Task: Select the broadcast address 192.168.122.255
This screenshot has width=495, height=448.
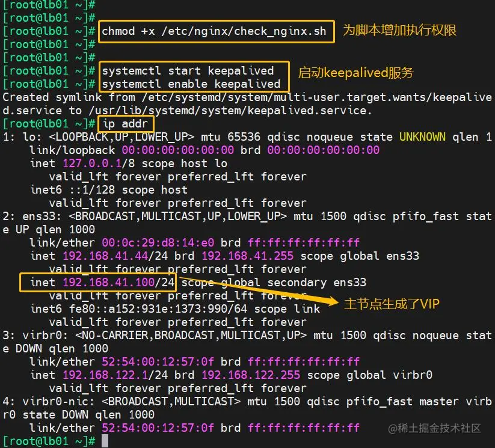Action: 251,375
